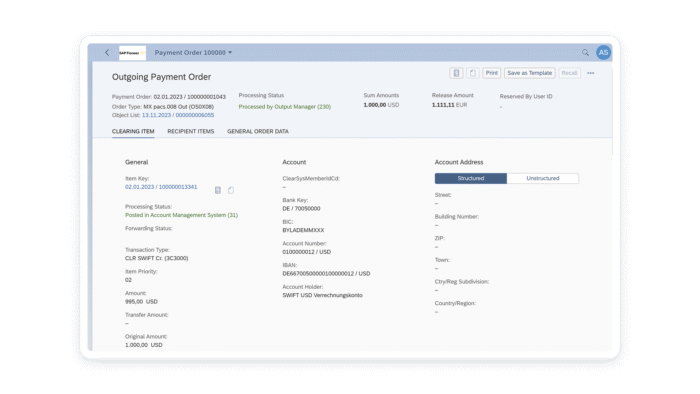The width and height of the screenshot is (700, 394).
Task: Open the search icon in header
Action: click(x=585, y=53)
